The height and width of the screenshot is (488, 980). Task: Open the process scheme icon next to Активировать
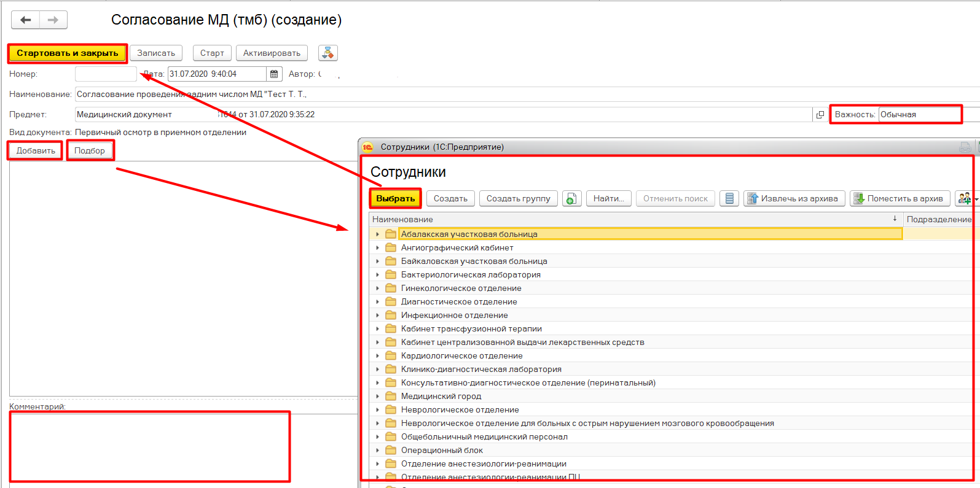pos(328,53)
